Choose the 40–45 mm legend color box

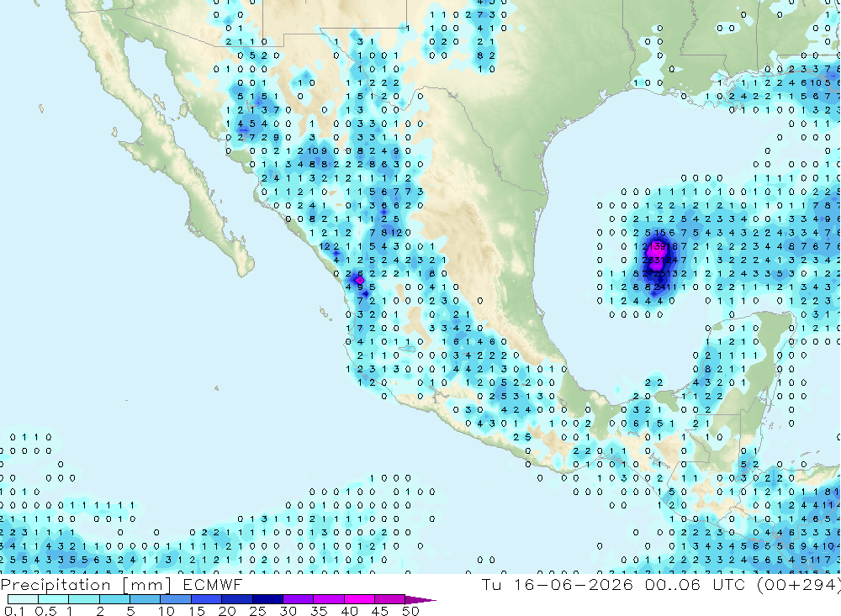click(x=359, y=599)
